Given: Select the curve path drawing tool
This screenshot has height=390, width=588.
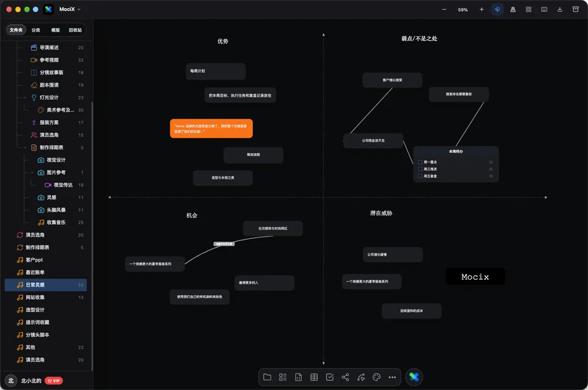Looking at the screenshot, I should pyautogui.click(x=361, y=377).
